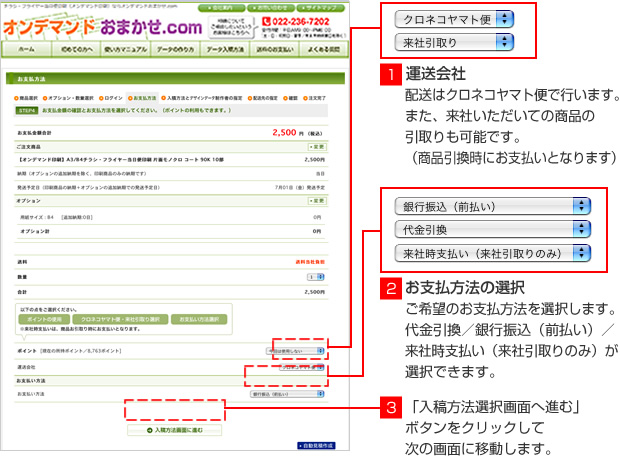
Task: Click the red phone icon beside 022-236-7202
Action: (x=267, y=21)
